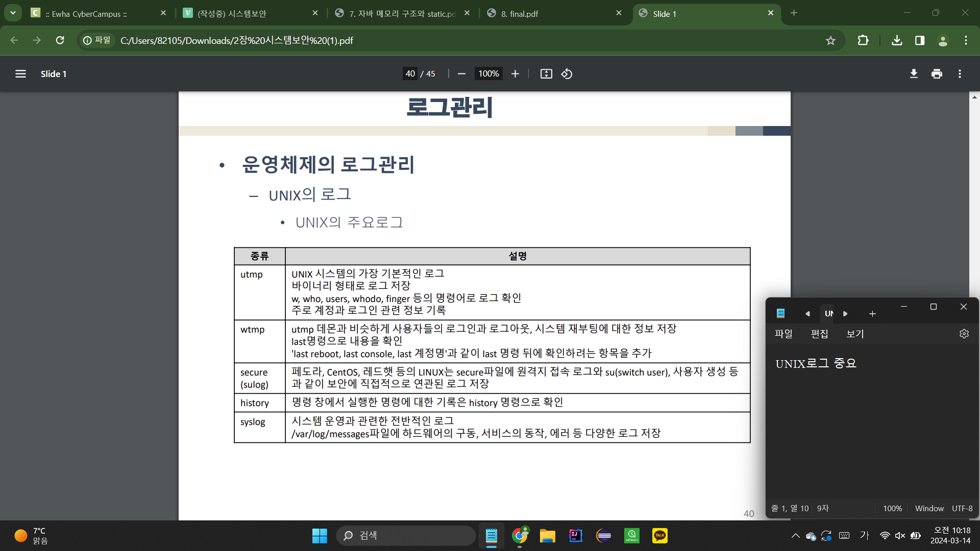
Task: Click the PDF zoom out minus icon
Action: point(461,74)
